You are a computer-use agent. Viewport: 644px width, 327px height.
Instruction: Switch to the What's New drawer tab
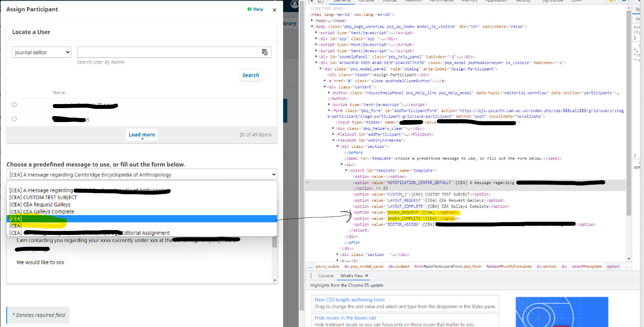(x=352, y=276)
